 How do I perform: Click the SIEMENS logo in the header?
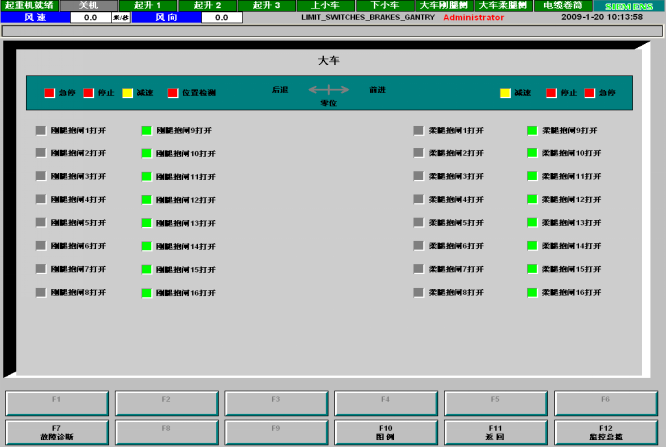(629, 5)
